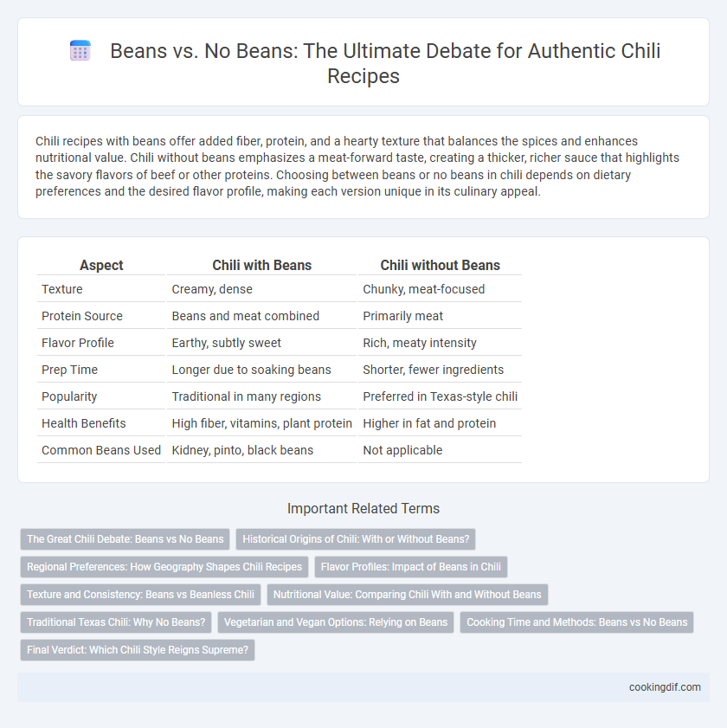This screenshot has height=728, width=727.
Task: Click the calendar grid icon beside the title
Action: pyautogui.click(x=80, y=50)
